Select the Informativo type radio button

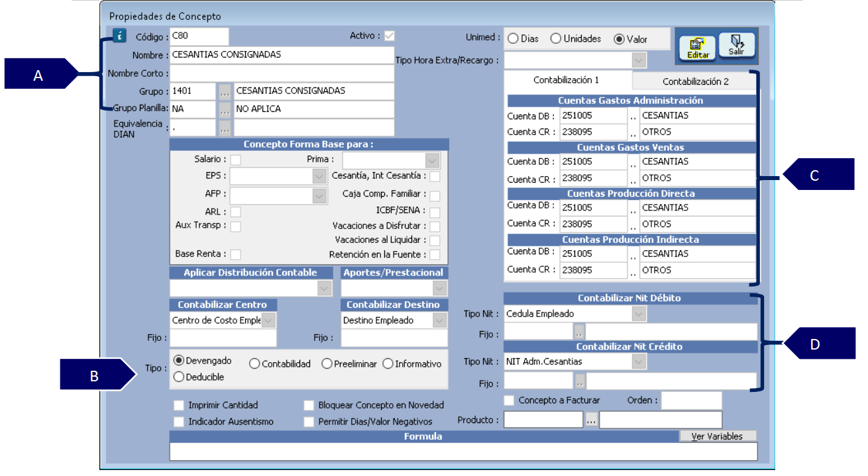[388, 363]
